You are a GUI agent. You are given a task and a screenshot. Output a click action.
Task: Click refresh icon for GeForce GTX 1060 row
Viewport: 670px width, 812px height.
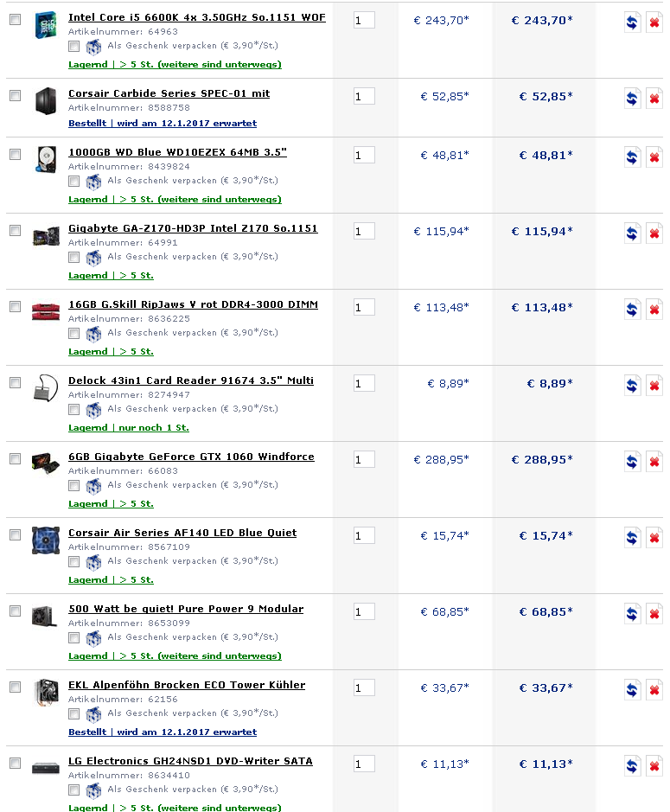[x=633, y=462]
